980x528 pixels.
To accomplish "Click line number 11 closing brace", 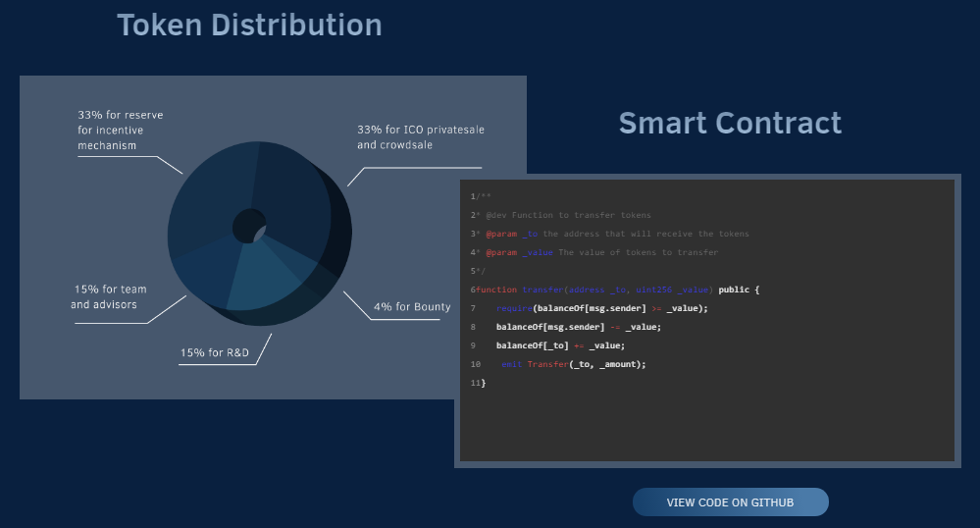I will [478, 383].
